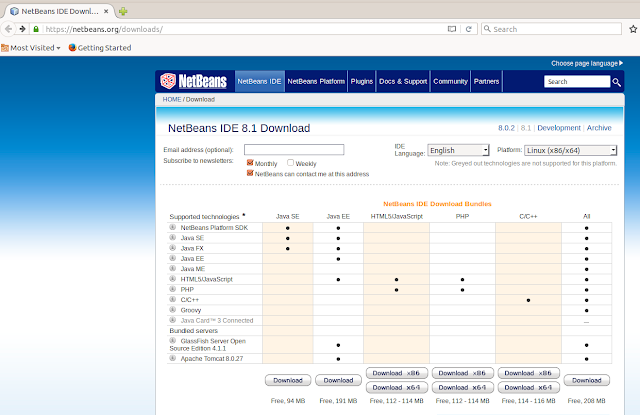Download the Java SE bundle

(x=288, y=380)
